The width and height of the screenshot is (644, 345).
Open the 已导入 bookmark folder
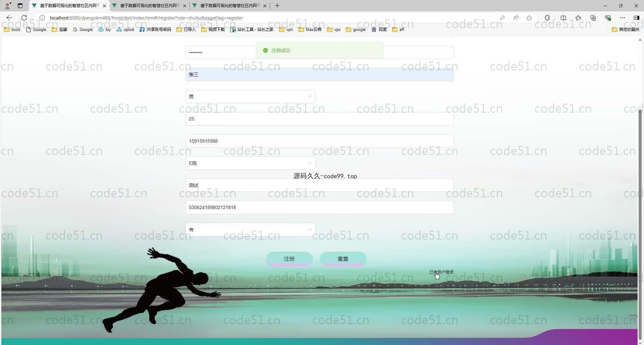pyautogui.click(x=186, y=30)
